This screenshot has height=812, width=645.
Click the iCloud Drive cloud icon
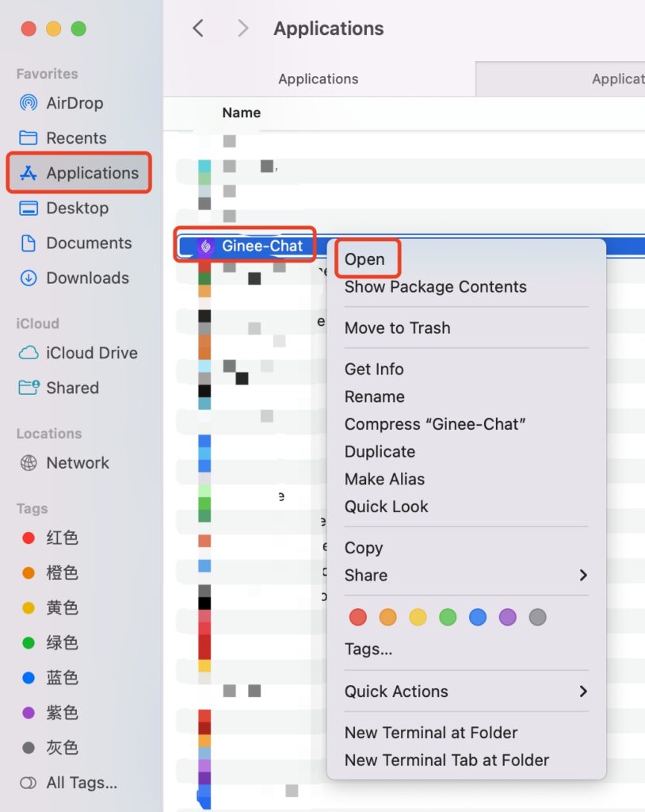[29, 353]
